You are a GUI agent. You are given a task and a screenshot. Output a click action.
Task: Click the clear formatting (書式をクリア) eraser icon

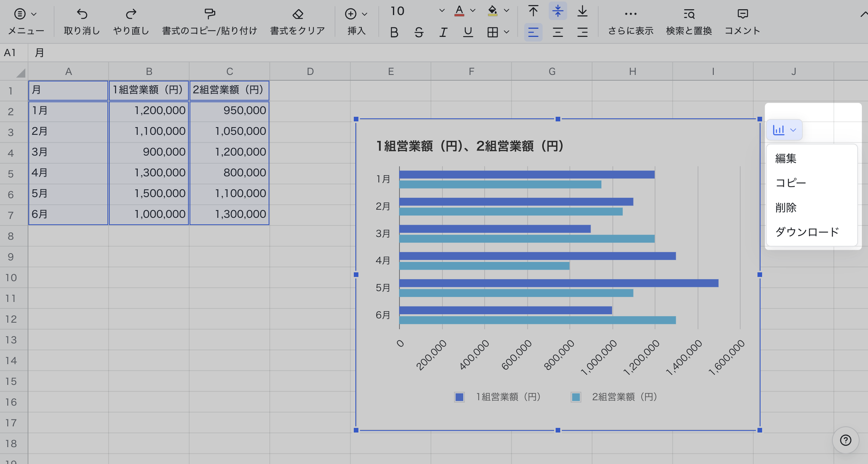coord(298,14)
